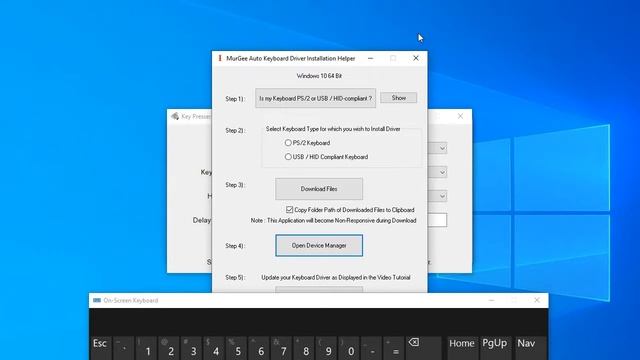Toggle Copy Folder Path to Clipboard checkbox
This screenshot has width=640, height=360.
289,210
